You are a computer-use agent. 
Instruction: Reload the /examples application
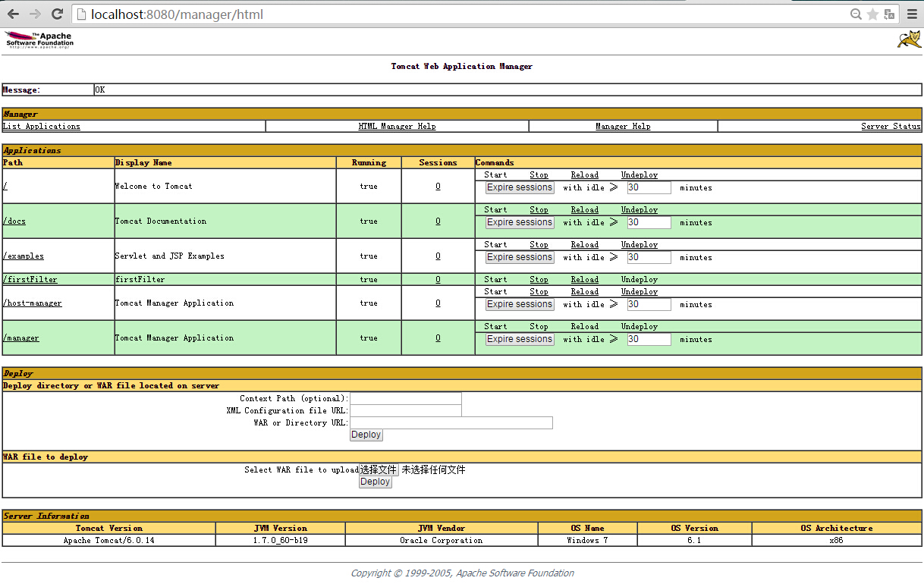584,244
